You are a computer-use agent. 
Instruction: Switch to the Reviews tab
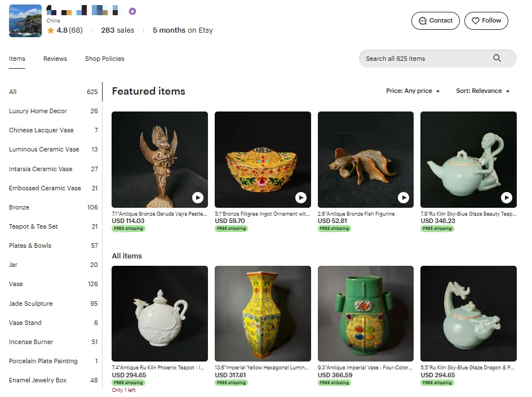tap(55, 59)
